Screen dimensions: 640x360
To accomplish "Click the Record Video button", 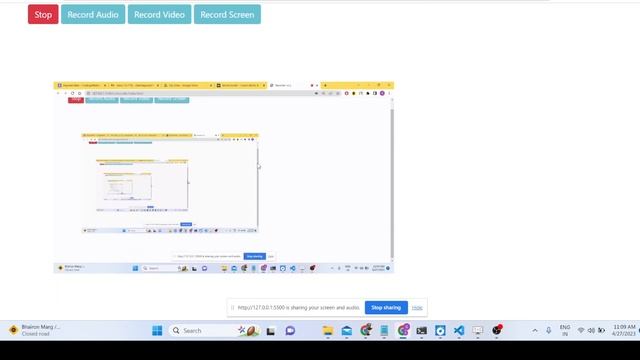I will pyautogui.click(x=159, y=15).
